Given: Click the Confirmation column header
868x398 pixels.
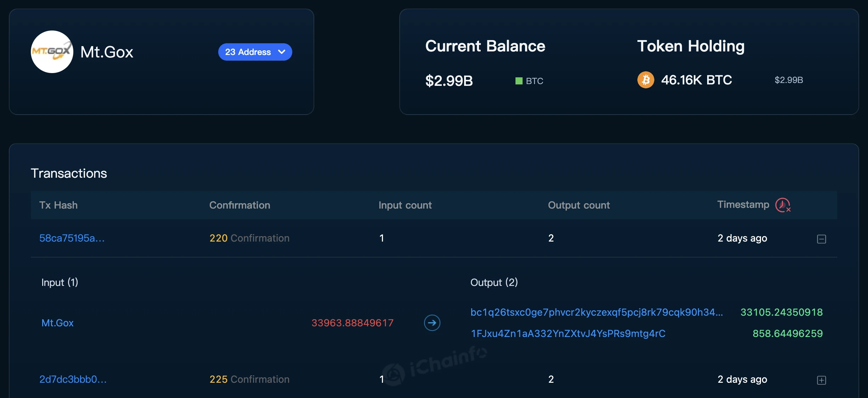Looking at the screenshot, I should click(x=239, y=205).
